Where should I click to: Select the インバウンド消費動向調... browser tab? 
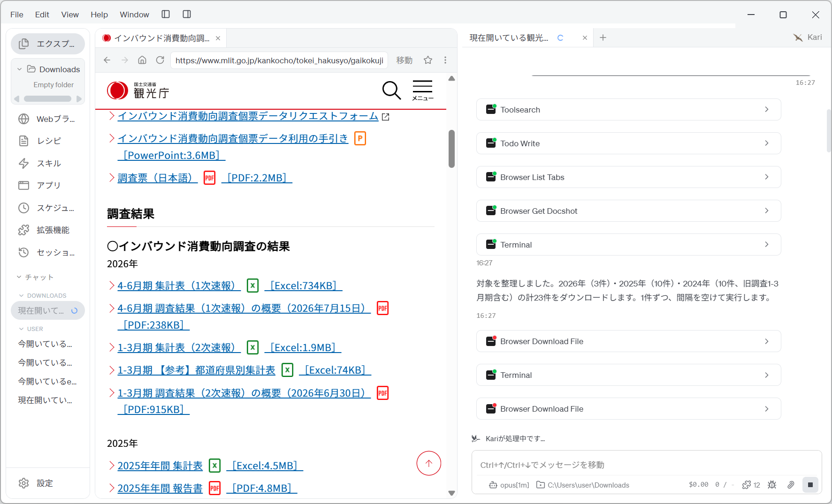(161, 38)
